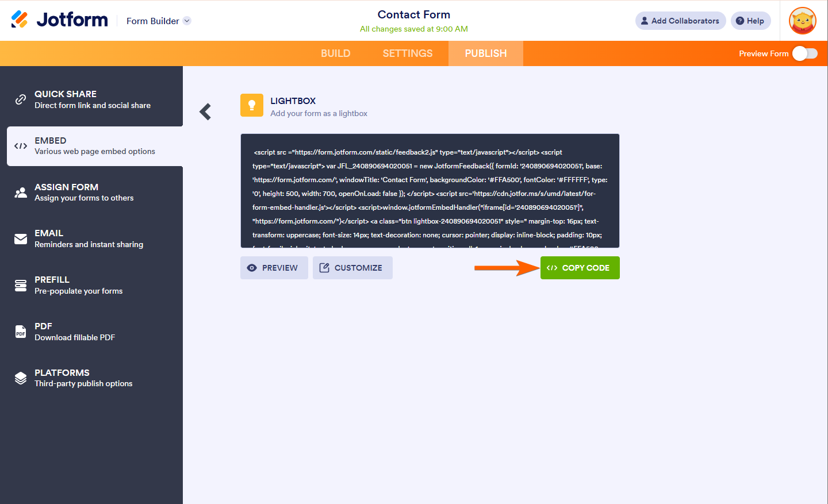Screen dimensions: 828x504
Task: Click the Contact Form title
Action: click(x=414, y=14)
